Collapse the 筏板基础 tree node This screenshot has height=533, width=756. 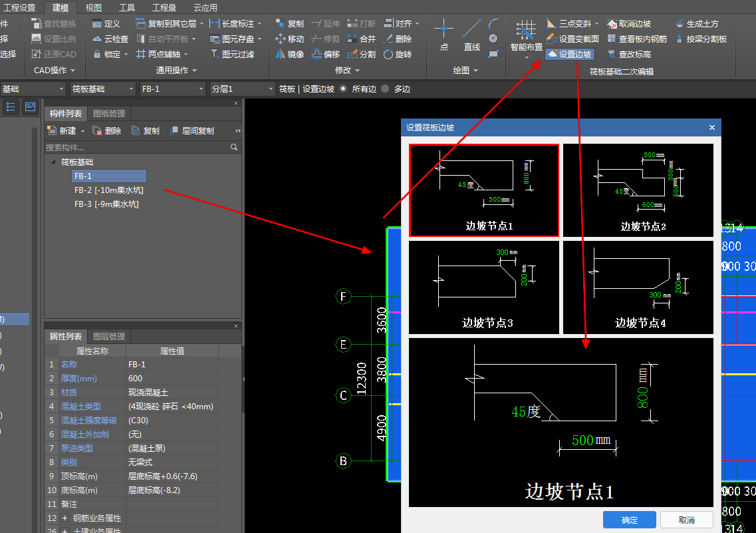click(x=53, y=162)
